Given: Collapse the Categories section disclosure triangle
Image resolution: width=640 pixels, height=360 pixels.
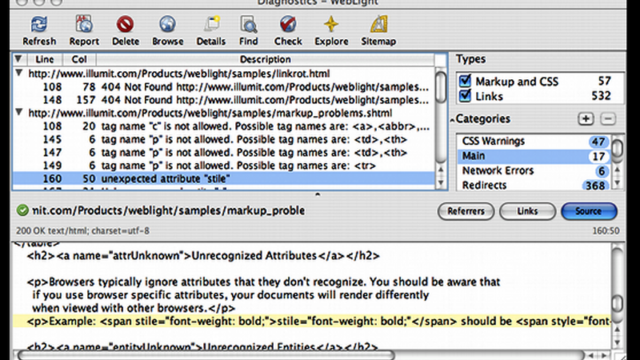Looking at the screenshot, I should click(x=452, y=120).
